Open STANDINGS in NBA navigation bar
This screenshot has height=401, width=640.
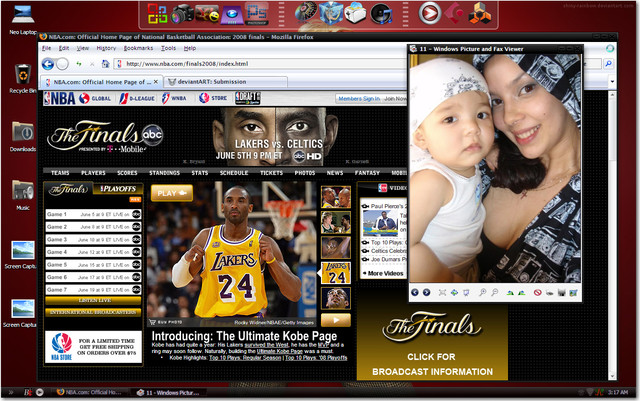pos(164,172)
